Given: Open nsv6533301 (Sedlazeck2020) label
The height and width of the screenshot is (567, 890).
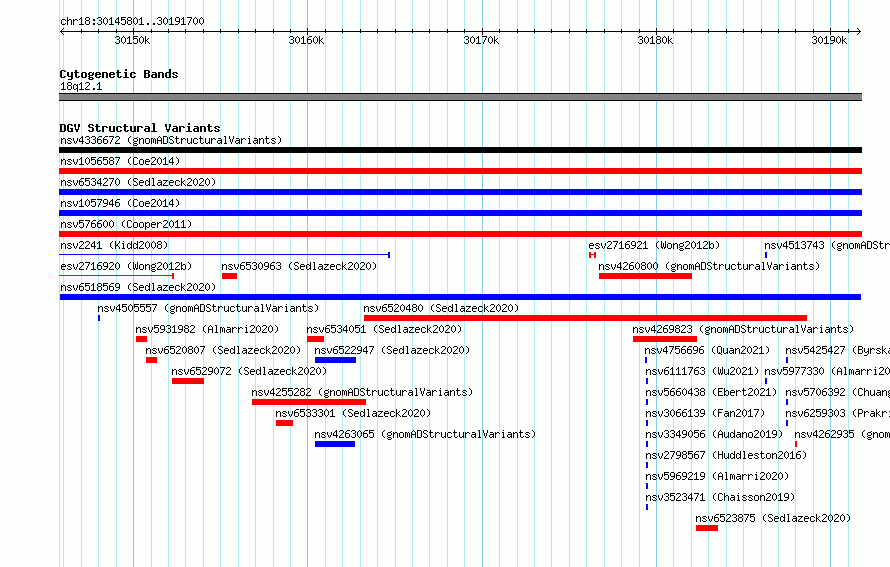Looking at the screenshot, I should [353, 413].
